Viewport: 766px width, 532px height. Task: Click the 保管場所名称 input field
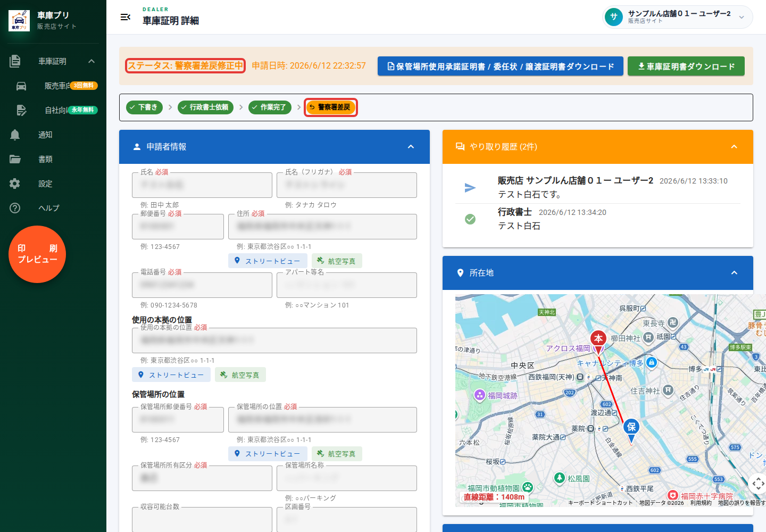point(347,478)
